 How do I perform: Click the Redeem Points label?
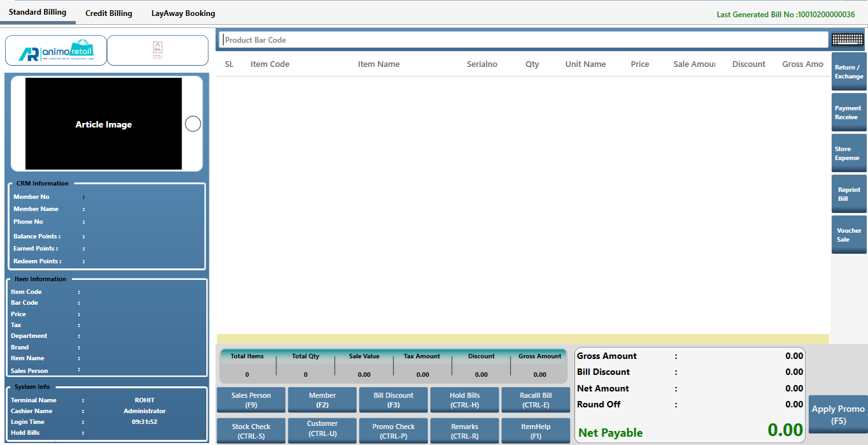[38, 261]
